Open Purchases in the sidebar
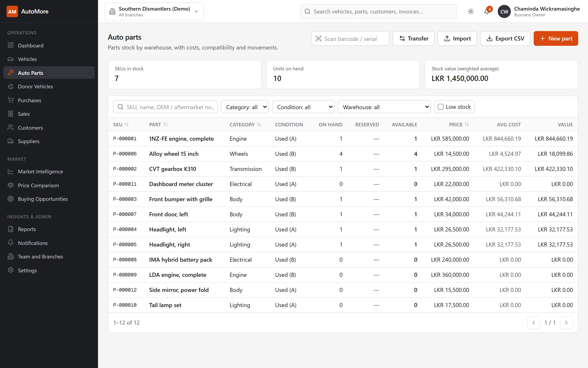The image size is (588, 368). tap(49, 100)
